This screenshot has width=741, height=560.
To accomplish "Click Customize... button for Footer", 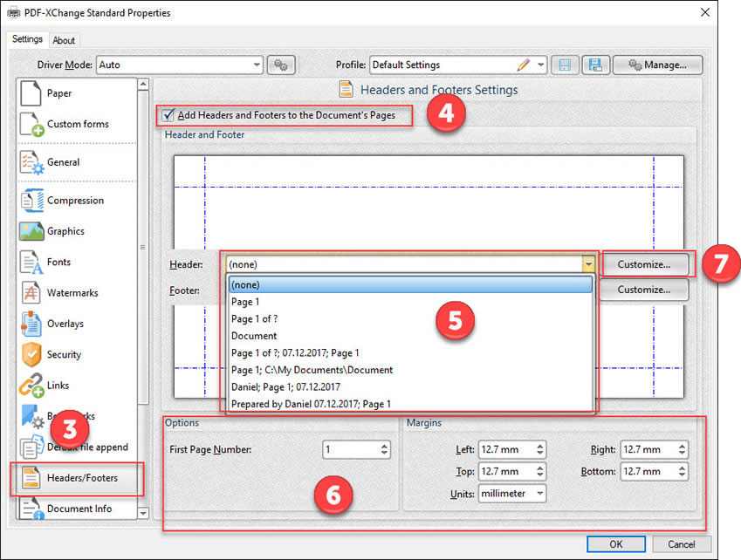I will [x=643, y=290].
